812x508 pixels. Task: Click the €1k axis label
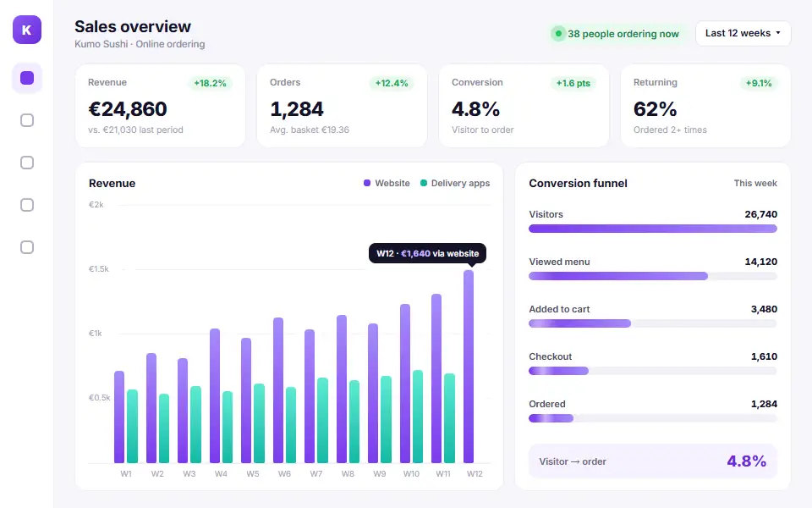click(x=96, y=334)
